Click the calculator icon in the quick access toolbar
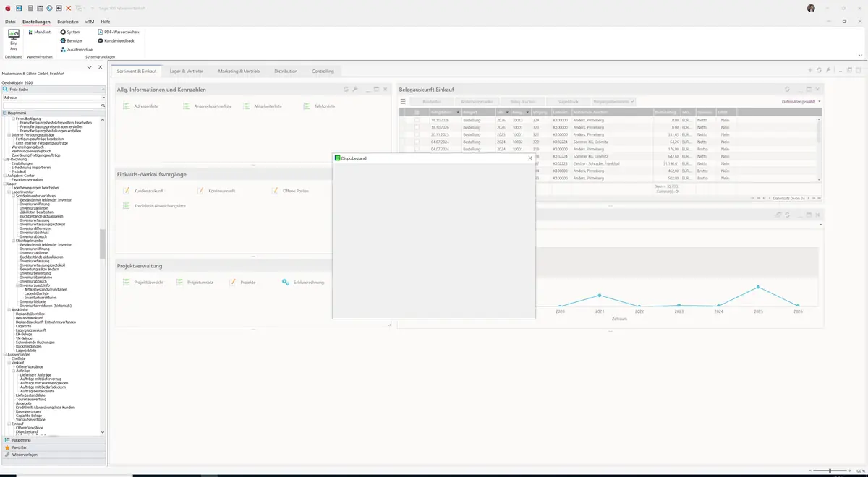The image size is (868, 477). coord(30,8)
